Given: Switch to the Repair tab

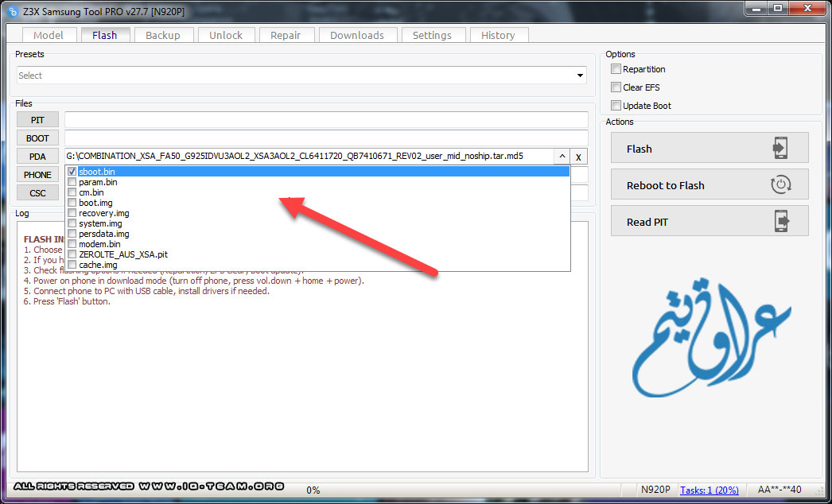Looking at the screenshot, I should [x=286, y=35].
